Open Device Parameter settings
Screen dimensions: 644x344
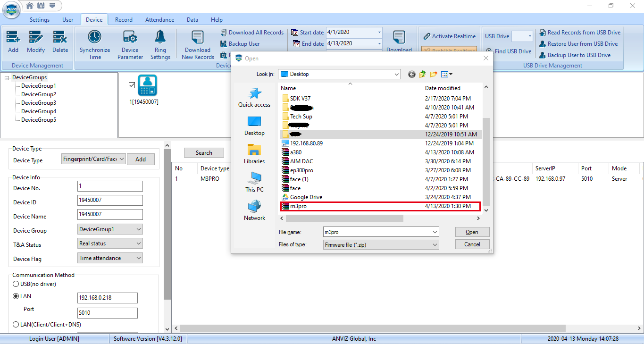click(x=130, y=38)
